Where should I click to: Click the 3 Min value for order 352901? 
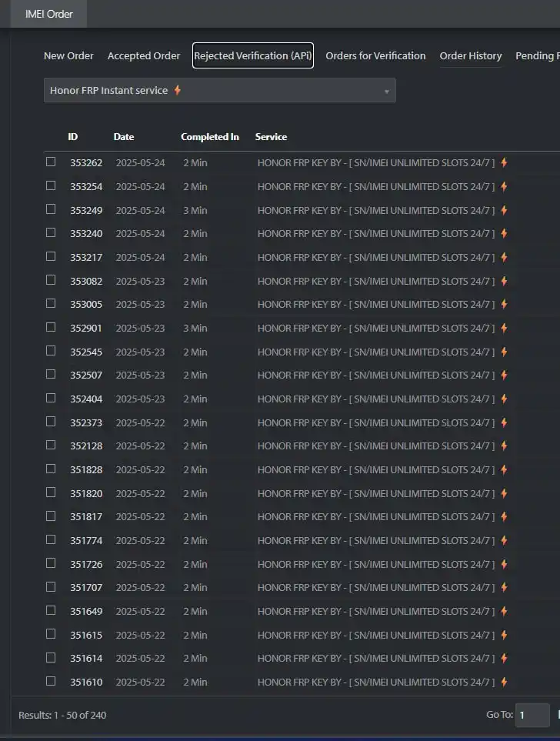(195, 328)
